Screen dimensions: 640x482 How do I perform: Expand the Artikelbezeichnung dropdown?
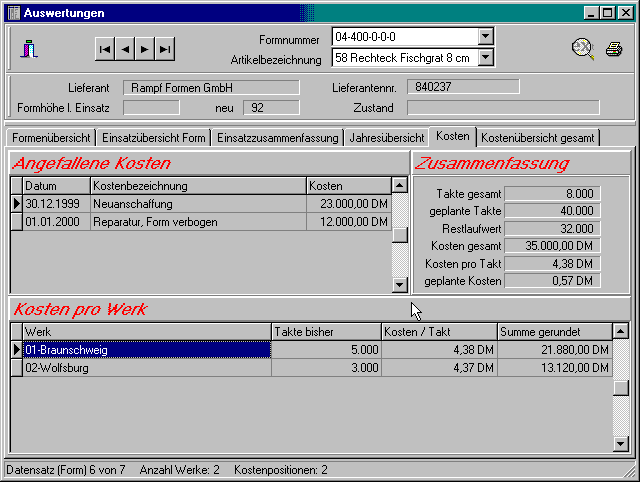(486, 57)
